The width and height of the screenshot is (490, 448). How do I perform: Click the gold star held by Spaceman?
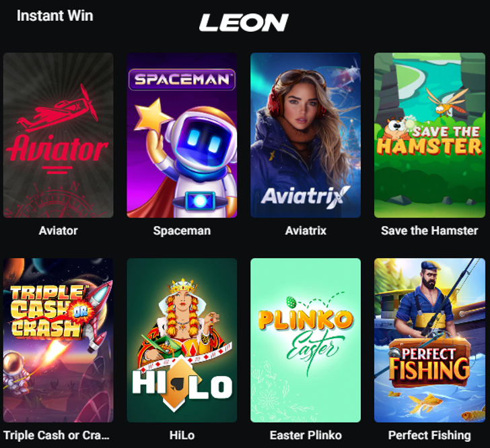[152, 115]
